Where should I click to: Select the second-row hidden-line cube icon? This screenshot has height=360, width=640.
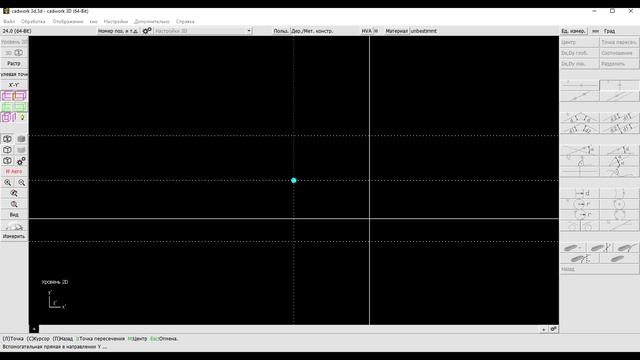[7, 150]
